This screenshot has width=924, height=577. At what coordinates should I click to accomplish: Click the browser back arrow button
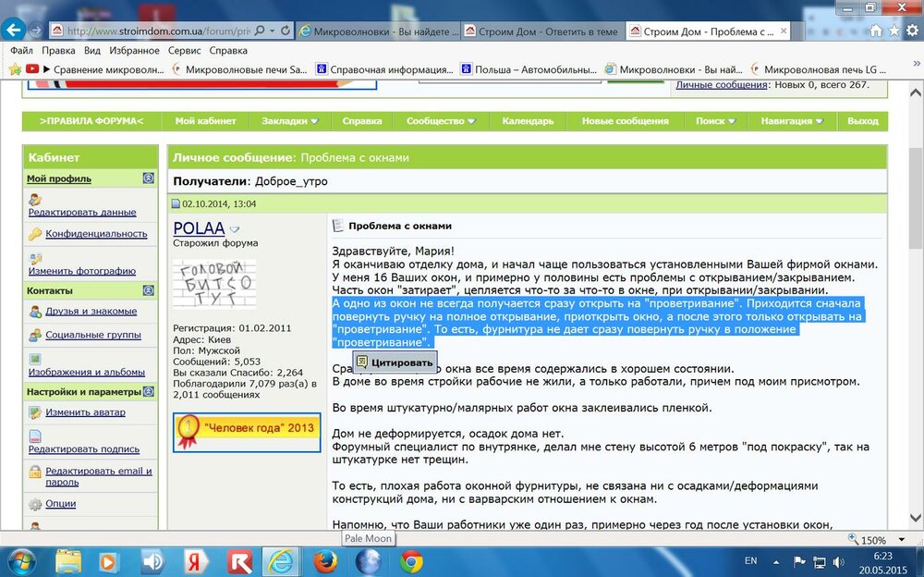[14, 30]
